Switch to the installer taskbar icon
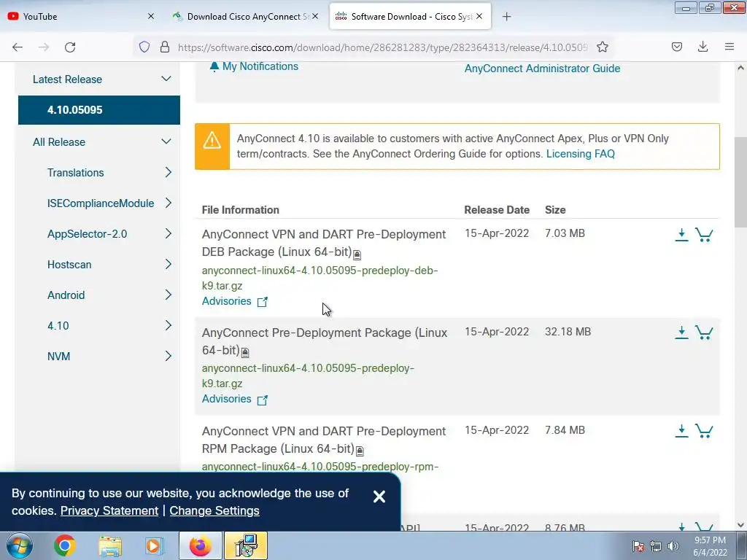 [246, 545]
